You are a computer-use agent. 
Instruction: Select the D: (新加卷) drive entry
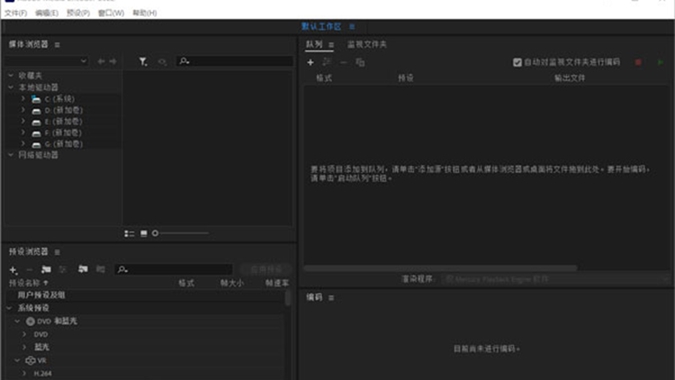(63, 110)
